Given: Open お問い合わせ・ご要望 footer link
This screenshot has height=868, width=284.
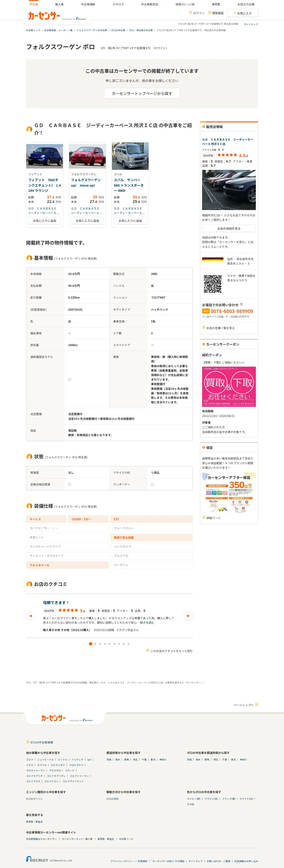Looking at the screenshot, I should [x=218, y=861].
